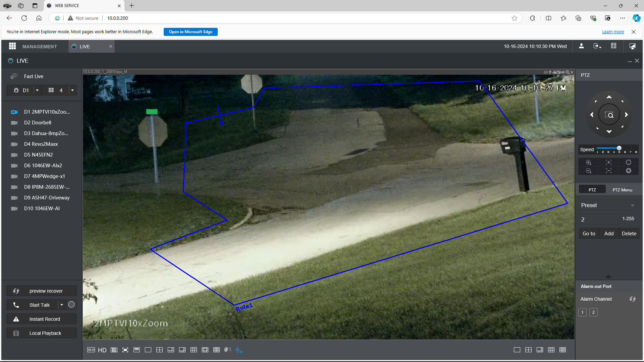Pan the PTZ camera up
The width and height of the screenshot is (644, 362).
click(x=609, y=97)
